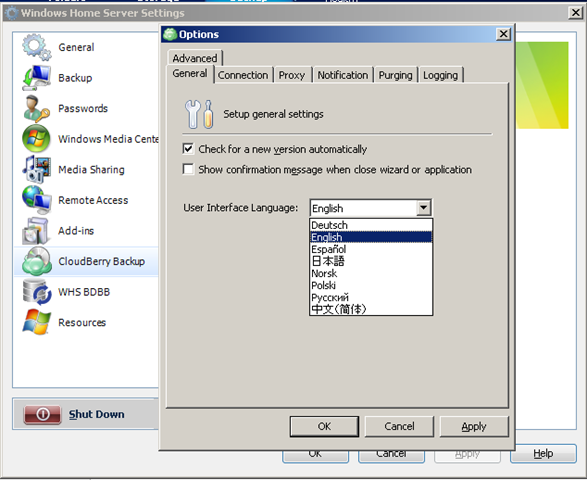Select the Remote Access category text
The height and width of the screenshot is (480, 587).
[x=93, y=200]
